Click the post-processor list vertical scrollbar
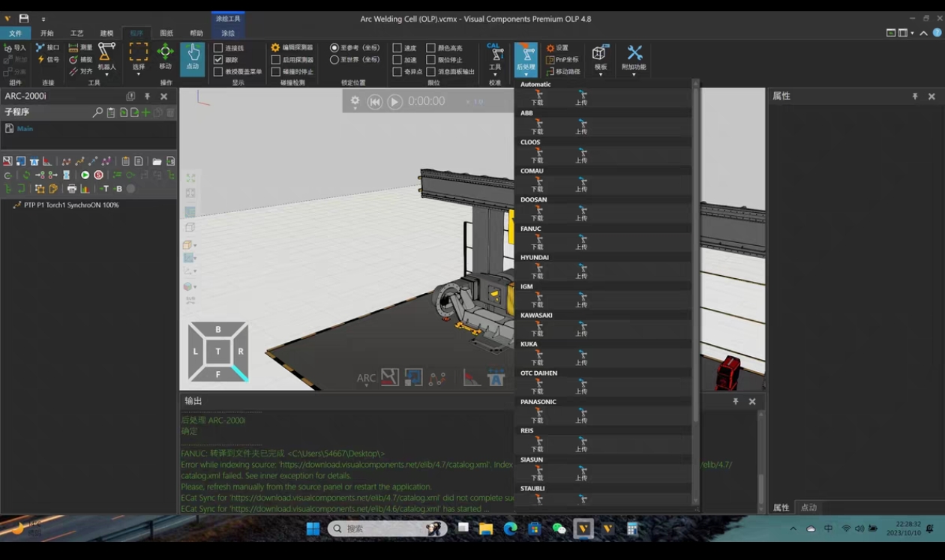 (x=695, y=255)
